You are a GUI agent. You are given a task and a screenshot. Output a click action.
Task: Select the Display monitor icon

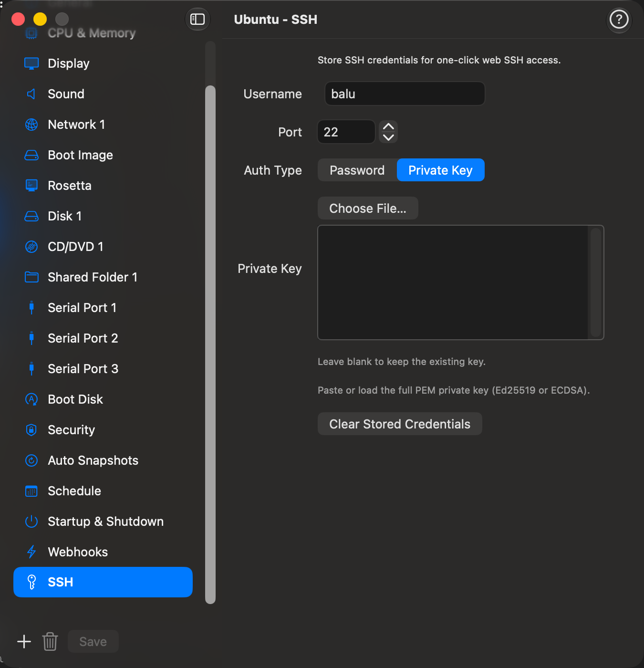click(31, 63)
